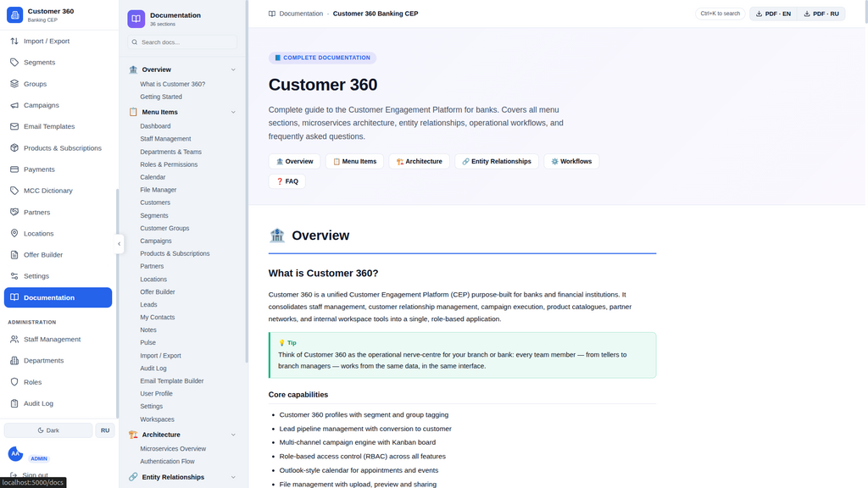The image size is (868, 488).
Task: Click the docs navigation panel scrollbar
Action: tap(247, 181)
